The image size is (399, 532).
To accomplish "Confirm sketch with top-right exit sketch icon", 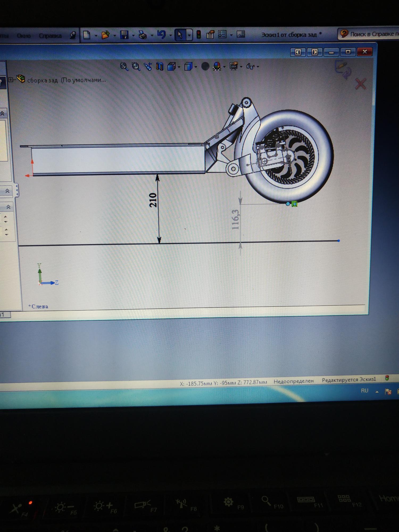I will click(343, 69).
